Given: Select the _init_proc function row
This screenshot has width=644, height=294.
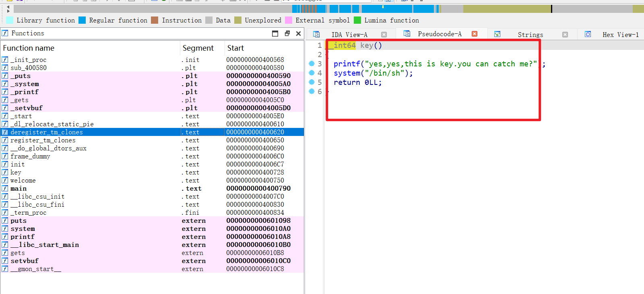Looking at the screenshot, I should point(152,60).
